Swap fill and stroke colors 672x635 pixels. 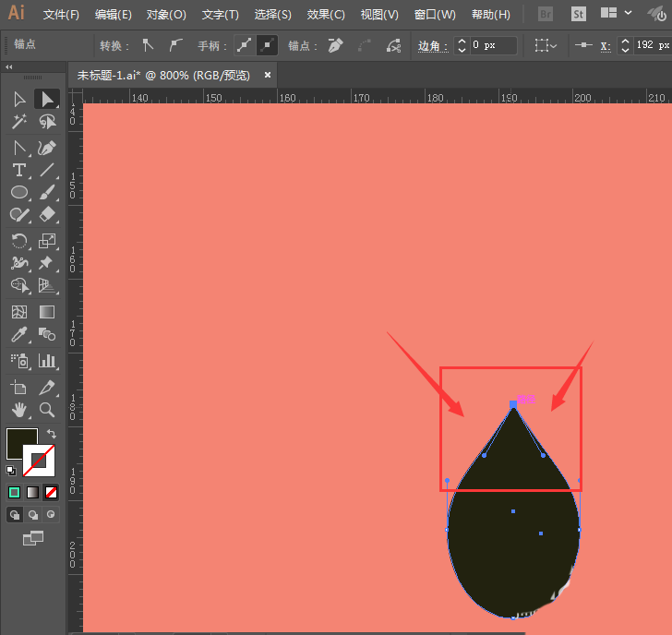pyautogui.click(x=52, y=434)
